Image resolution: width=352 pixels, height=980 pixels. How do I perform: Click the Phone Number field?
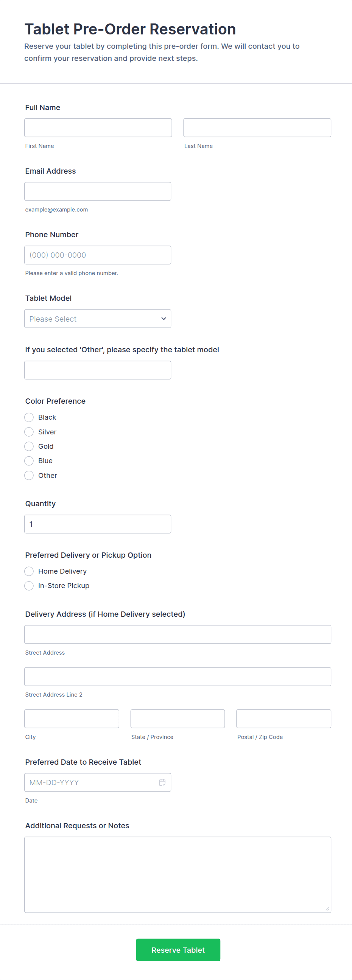point(97,255)
